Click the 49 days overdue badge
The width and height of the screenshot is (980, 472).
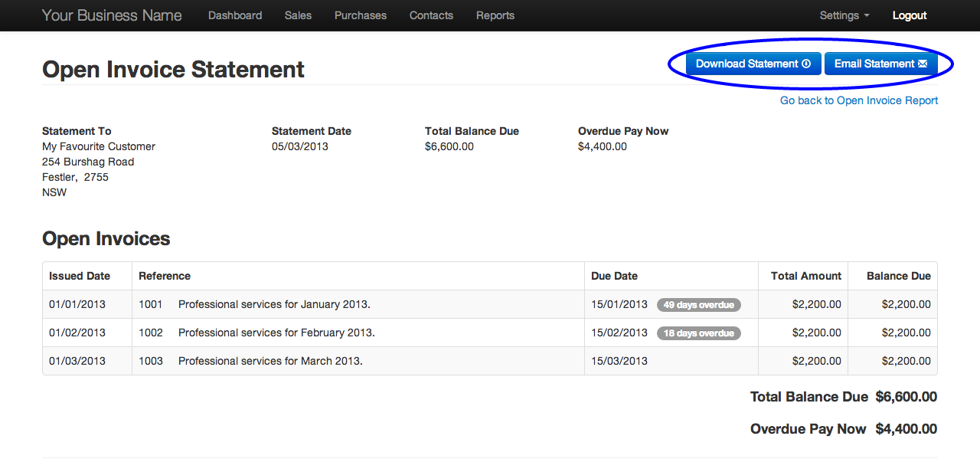coord(698,305)
